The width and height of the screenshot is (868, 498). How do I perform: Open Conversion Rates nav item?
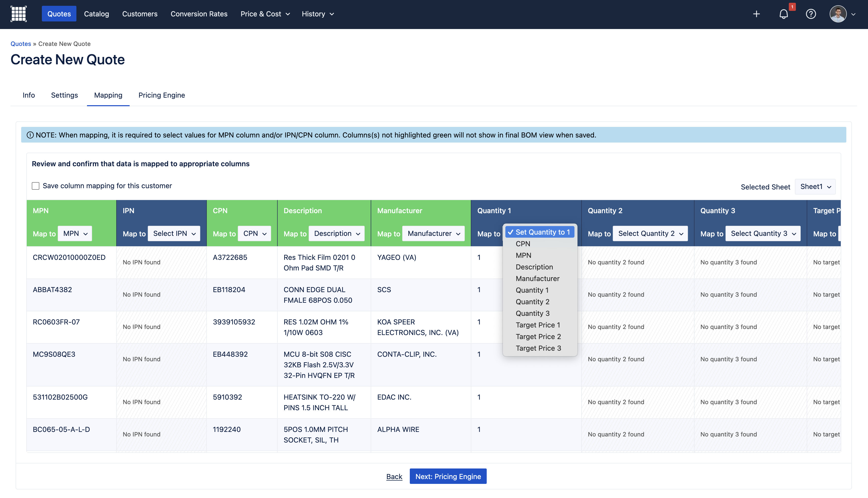[x=199, y=14]
